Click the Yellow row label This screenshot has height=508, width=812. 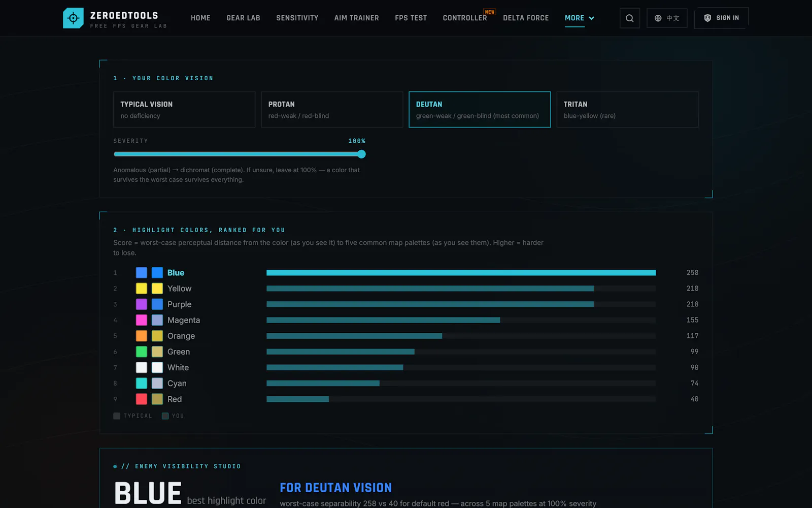coord(179,289)
